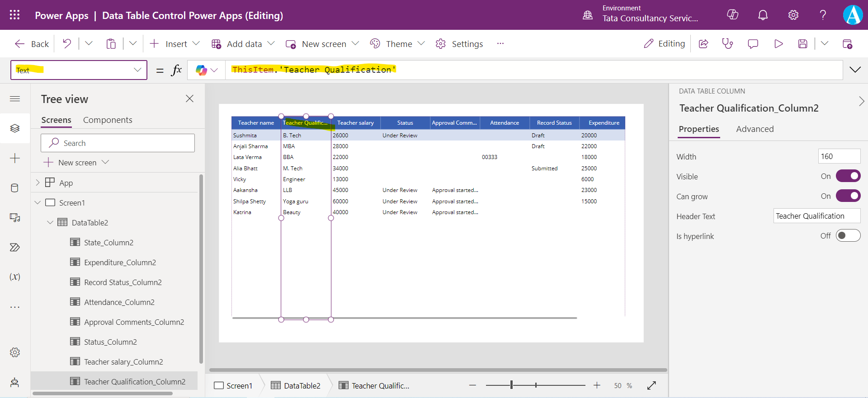868x398 pixels.
Task: Click the Settings button in toolbar
Action: (459, 44)
